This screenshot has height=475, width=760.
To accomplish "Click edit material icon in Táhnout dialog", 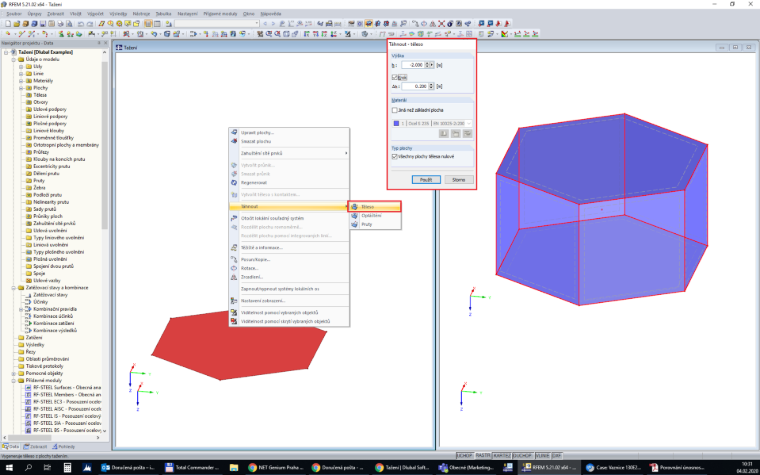I will (x=468, y=134).
